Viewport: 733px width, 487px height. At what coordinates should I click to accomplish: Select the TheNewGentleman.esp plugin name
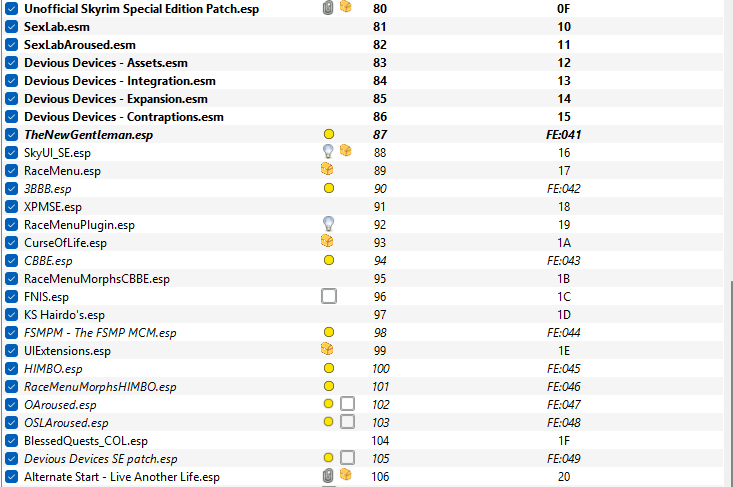(88, 135)
